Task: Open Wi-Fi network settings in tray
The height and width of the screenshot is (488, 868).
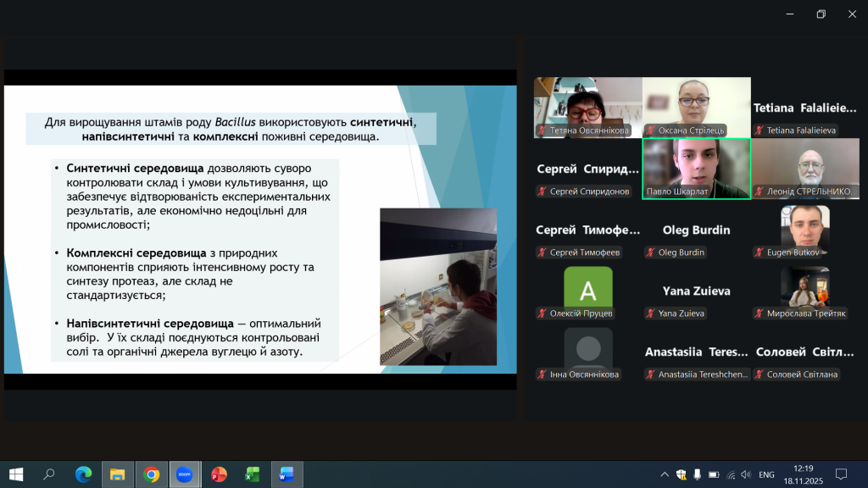Action: (x=730, y=474)
